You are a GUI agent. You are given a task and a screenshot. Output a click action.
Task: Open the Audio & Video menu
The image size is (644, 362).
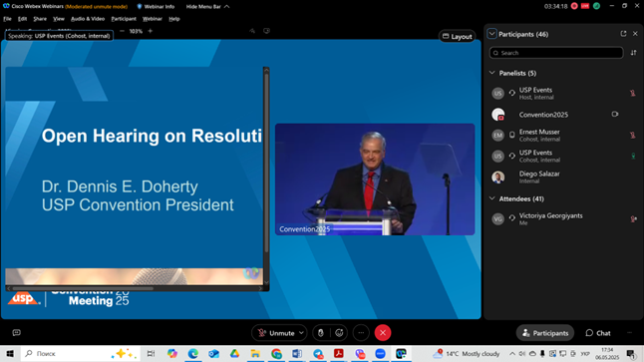pyautogui.click(x=88, y=19)
